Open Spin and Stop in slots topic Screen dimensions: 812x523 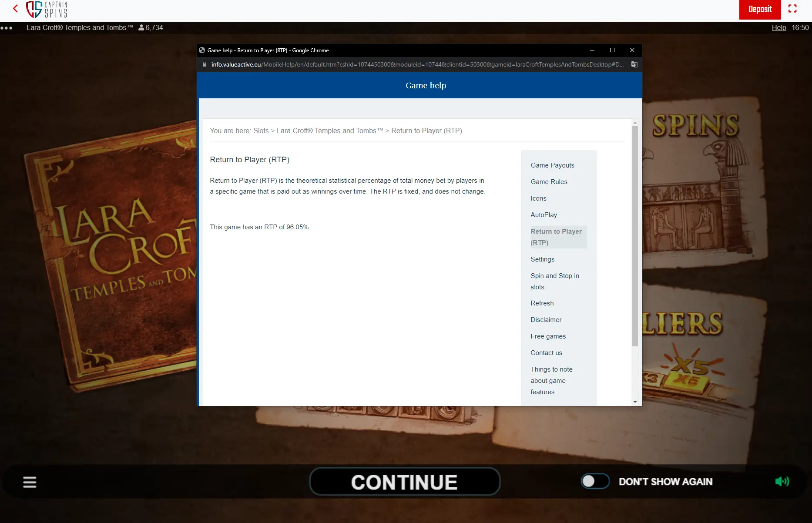click(555, 282)
